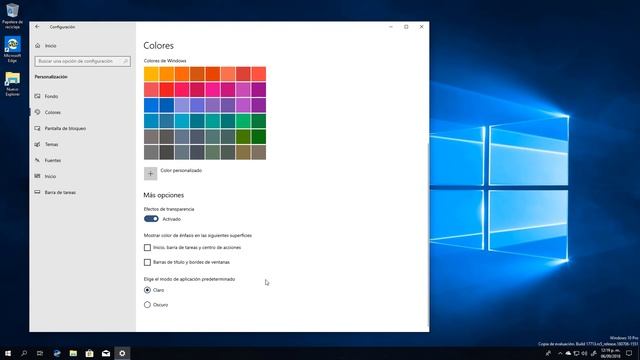This screenshot has height=360, width=640.
Task: Open the network tray icon
Action: (576, 353)
